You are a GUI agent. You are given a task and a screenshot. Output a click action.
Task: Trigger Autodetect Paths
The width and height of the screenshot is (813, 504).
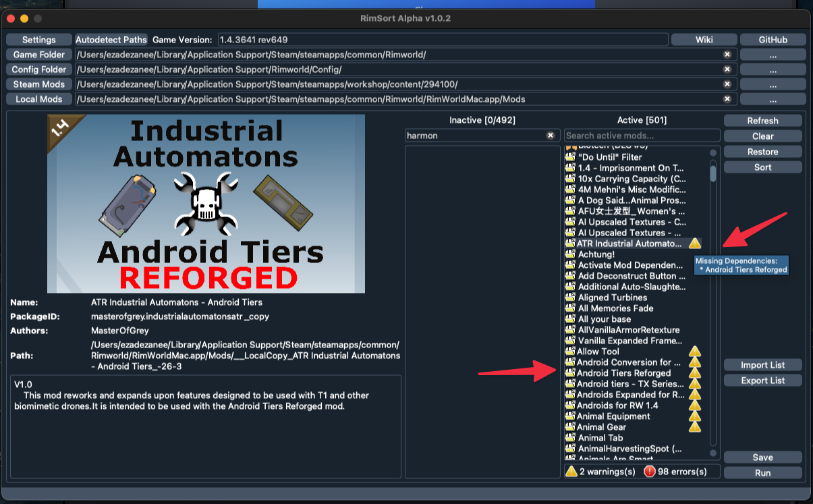coord(111,39)
